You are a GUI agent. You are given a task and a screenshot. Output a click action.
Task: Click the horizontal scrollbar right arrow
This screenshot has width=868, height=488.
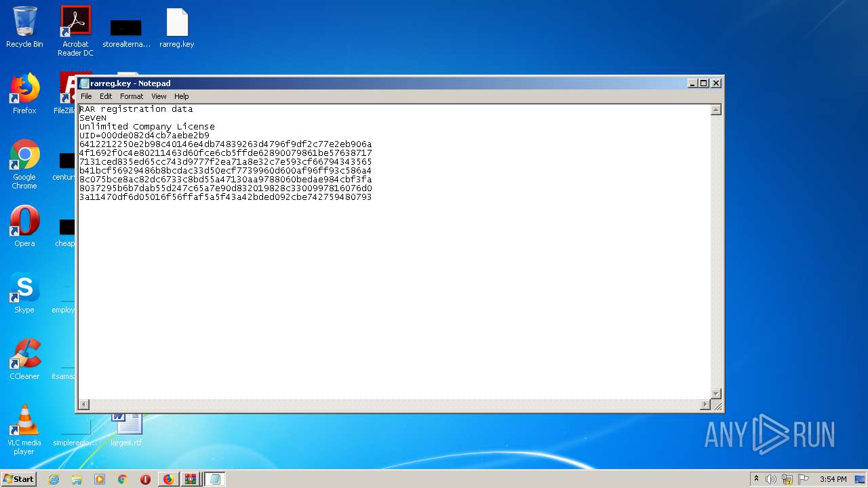point(705,405)
